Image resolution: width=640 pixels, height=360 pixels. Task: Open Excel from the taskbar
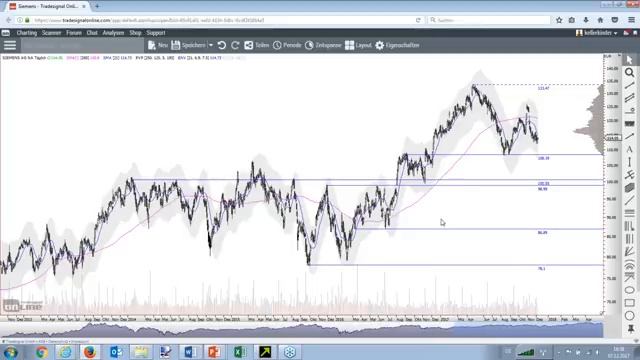coord(239,352)
